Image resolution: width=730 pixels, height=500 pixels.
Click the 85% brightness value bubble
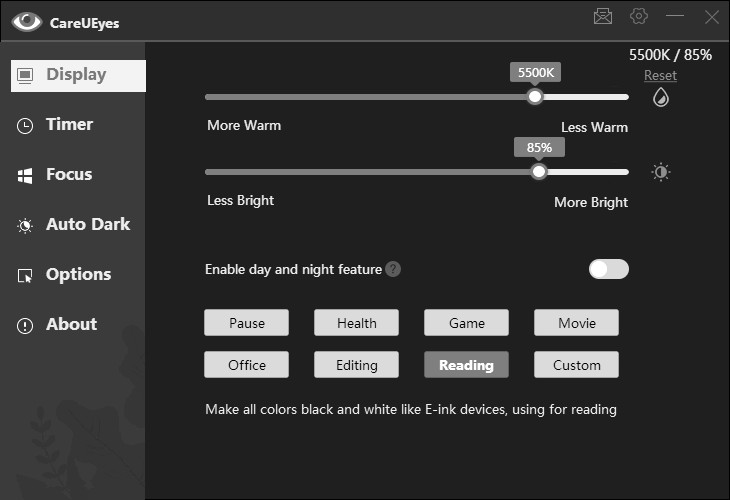[539, 148]
